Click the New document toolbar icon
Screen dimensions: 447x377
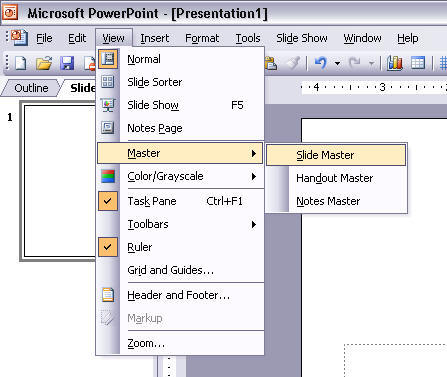pyautogui.click(x=21, y=63)
